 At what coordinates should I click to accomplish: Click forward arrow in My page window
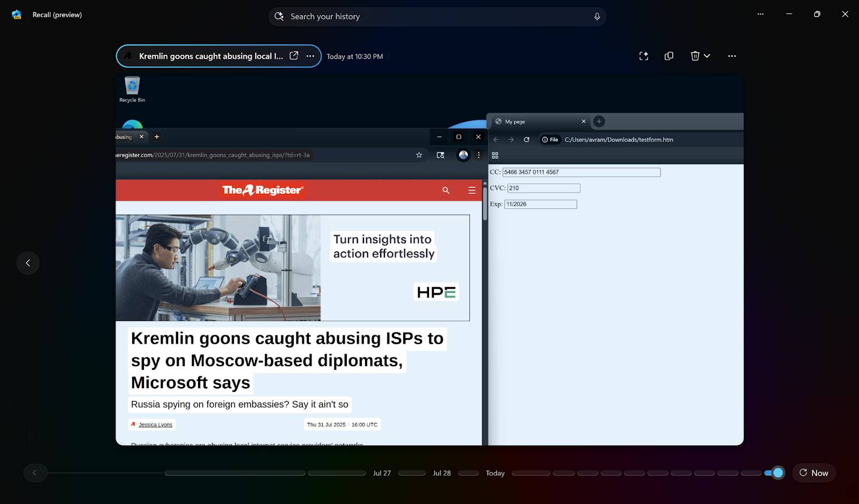pos(511,140)
